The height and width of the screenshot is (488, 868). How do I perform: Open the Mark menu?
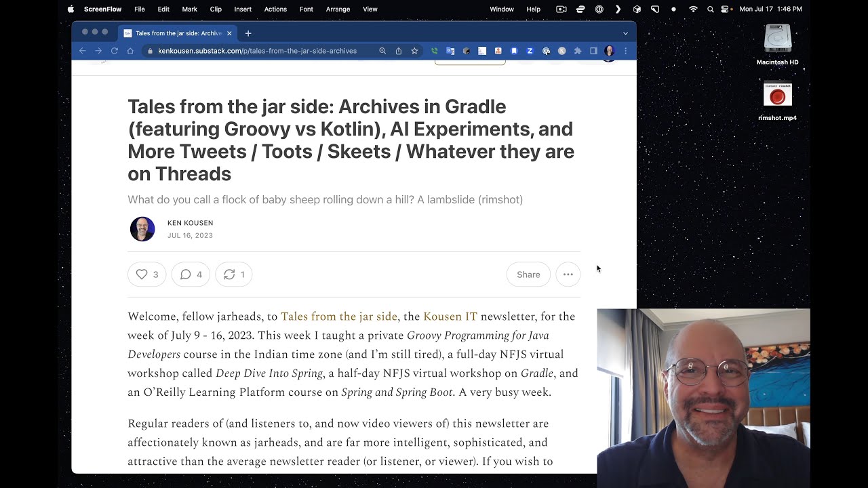(x=190, y=9)
